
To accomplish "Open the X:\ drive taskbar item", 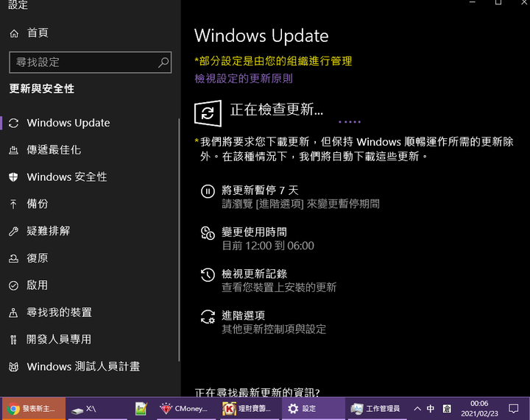I will (x=98, y=409).
